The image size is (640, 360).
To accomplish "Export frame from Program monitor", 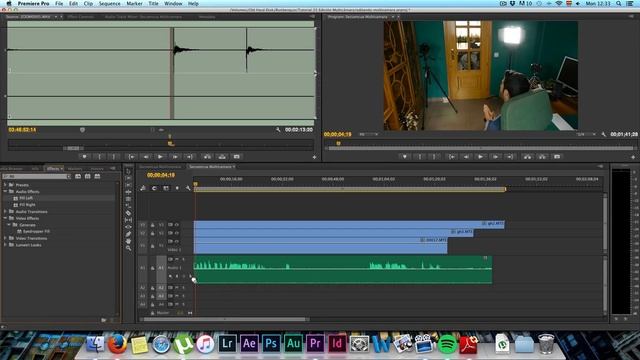I will (557, 157).
